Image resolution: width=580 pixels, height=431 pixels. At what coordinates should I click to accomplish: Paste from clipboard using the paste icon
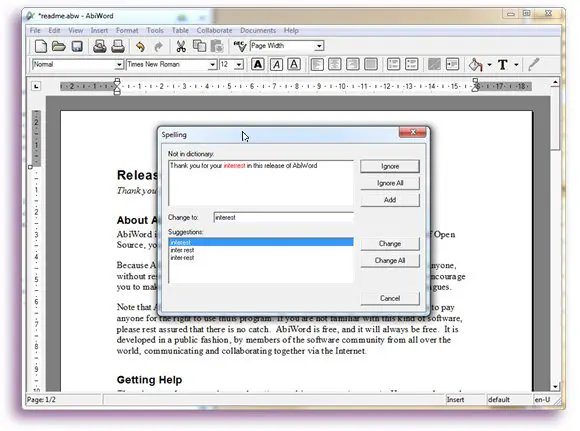[217, 46]
